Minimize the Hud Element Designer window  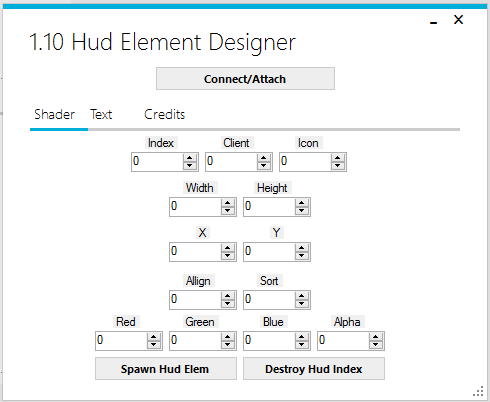(x=433, y=22)
